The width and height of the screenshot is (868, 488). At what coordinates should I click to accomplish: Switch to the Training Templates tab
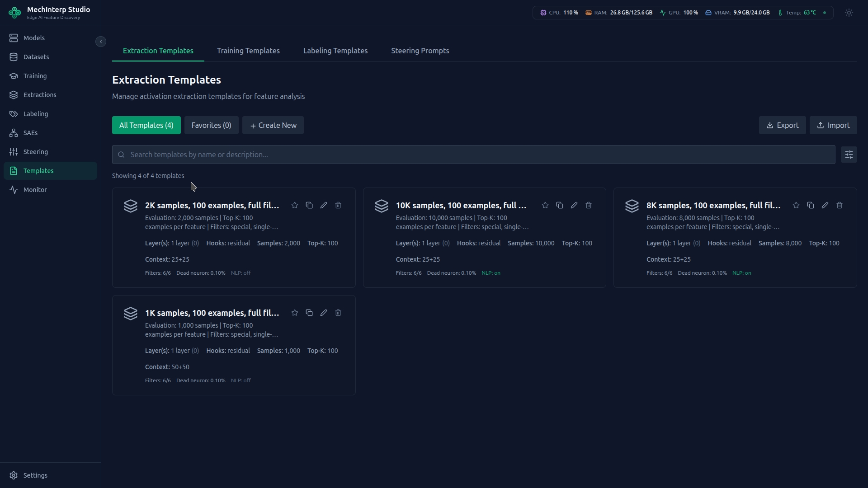[248, 51]
